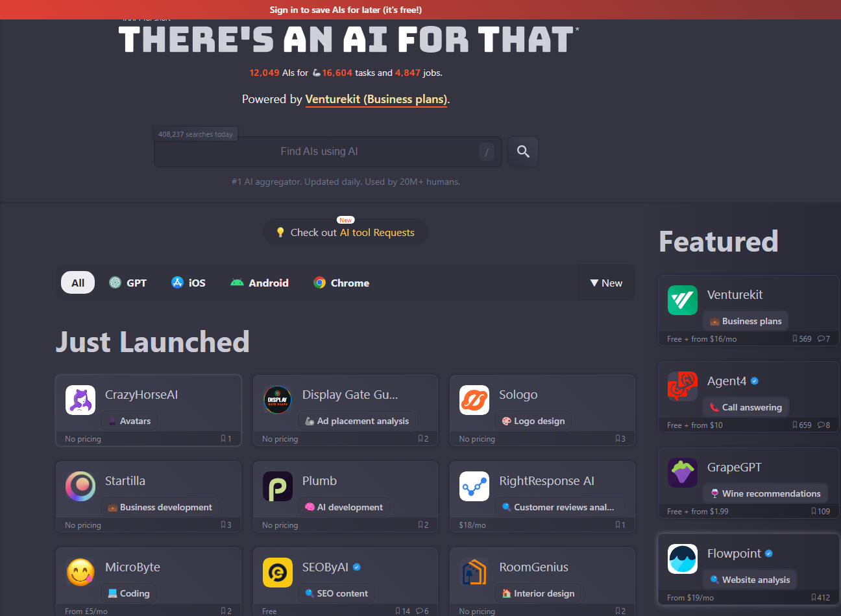
Task: Click the Avatars tag on CrazyHorseAI
Action: point(129,421)
